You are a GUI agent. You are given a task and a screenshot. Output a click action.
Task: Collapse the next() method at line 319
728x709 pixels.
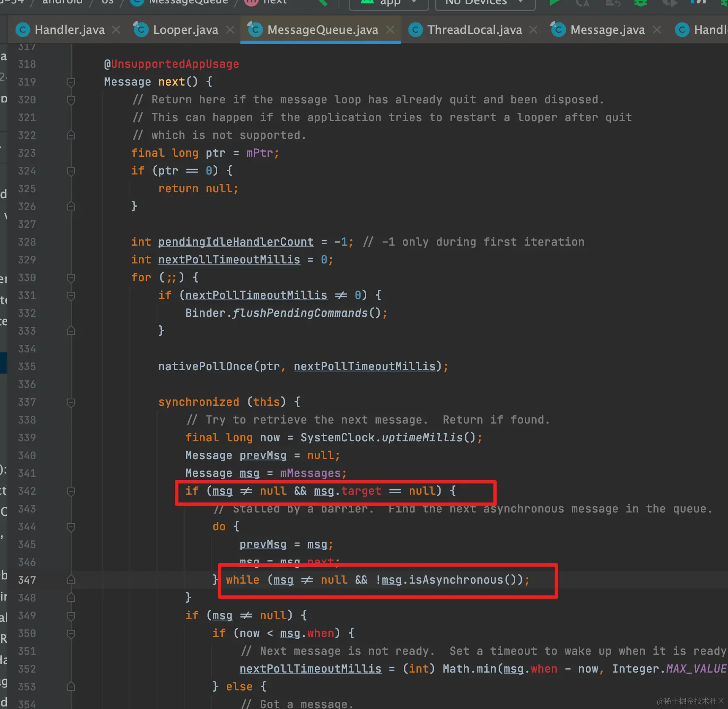[x=71, y=82]
